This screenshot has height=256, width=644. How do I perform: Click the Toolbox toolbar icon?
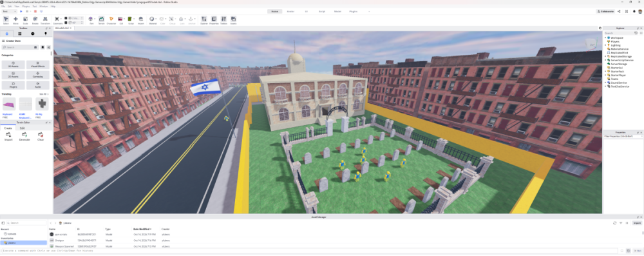(224, 20)
